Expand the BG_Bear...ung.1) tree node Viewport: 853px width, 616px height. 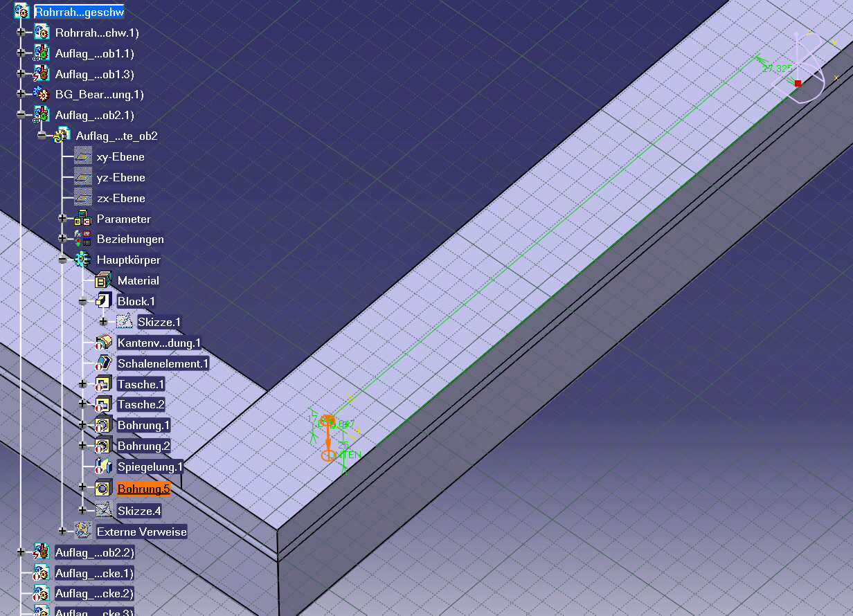coord(21,94)
